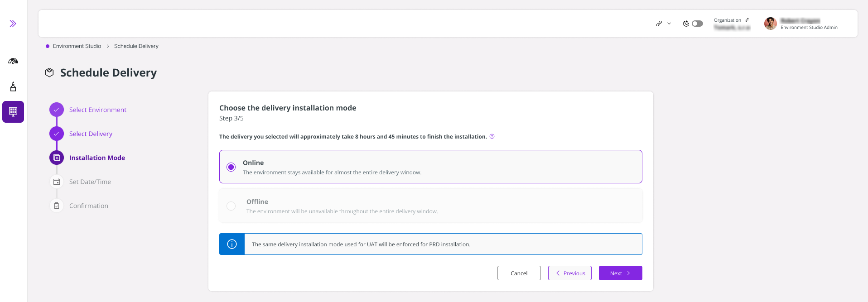Expand the link dropdown chevron in top bar
The image size is (868, 302).
tap(669, 24)
